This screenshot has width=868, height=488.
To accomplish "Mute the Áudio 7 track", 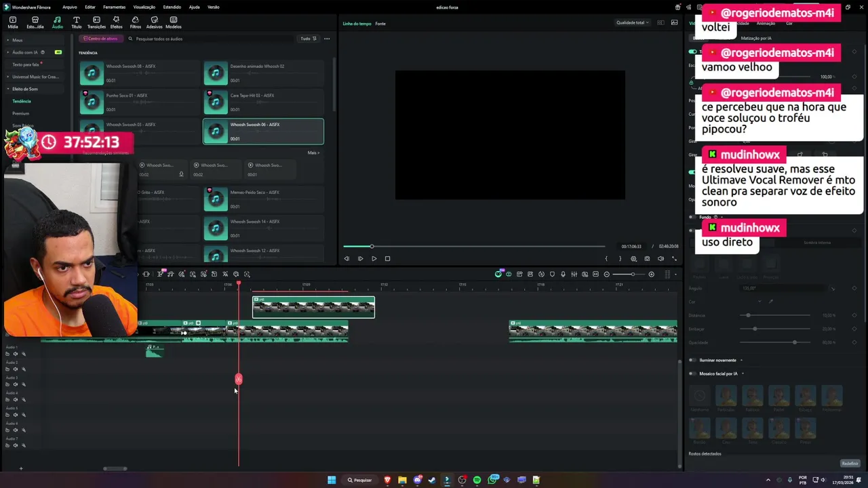I will pos(16,445).
